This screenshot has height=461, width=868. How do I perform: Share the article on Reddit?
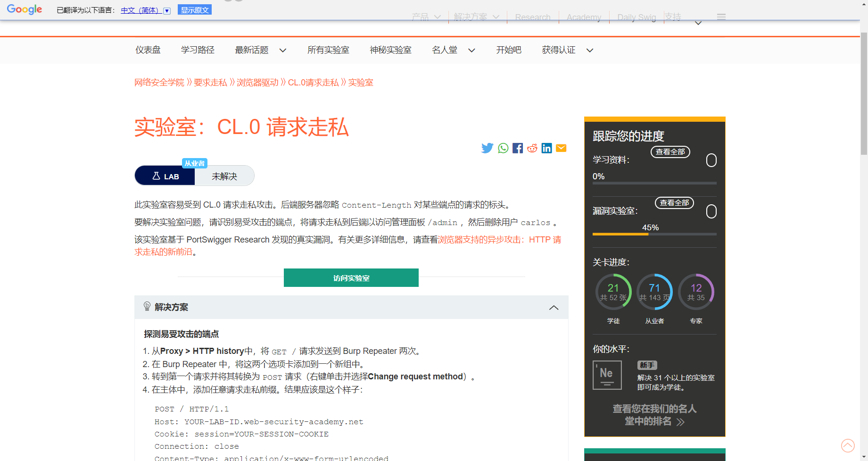click(532, 148)
